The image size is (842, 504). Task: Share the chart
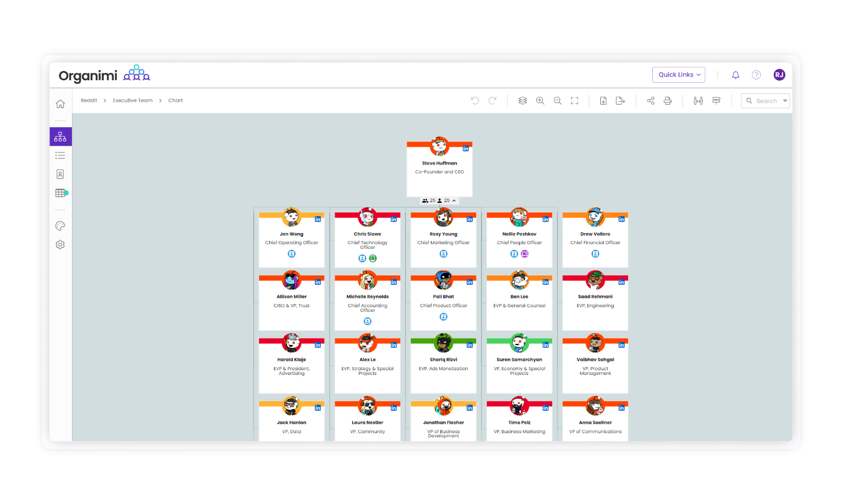(651, 100)
